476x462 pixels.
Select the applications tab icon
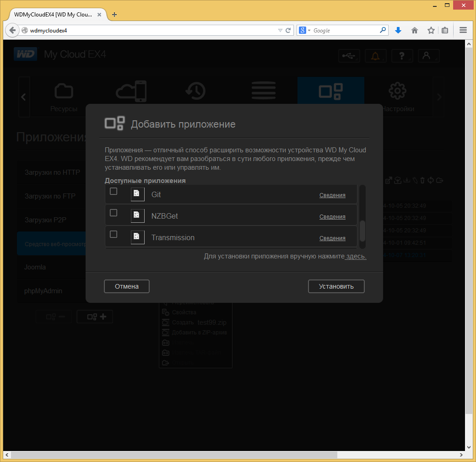[330, 91]
